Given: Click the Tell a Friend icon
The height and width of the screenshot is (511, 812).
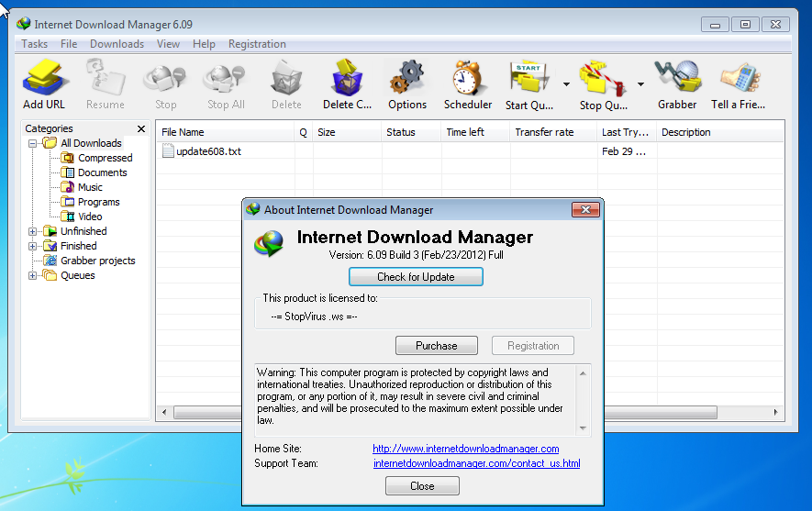Looking at the screenshot, I should tap(739, 78).
